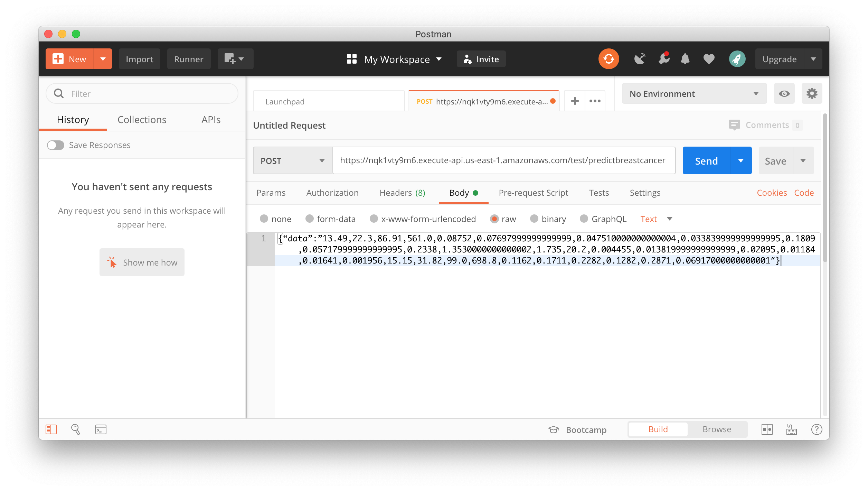Toggle the sidebar icon in status bar
The height and width of the screenshot is (491, 868).
point(51,429)
